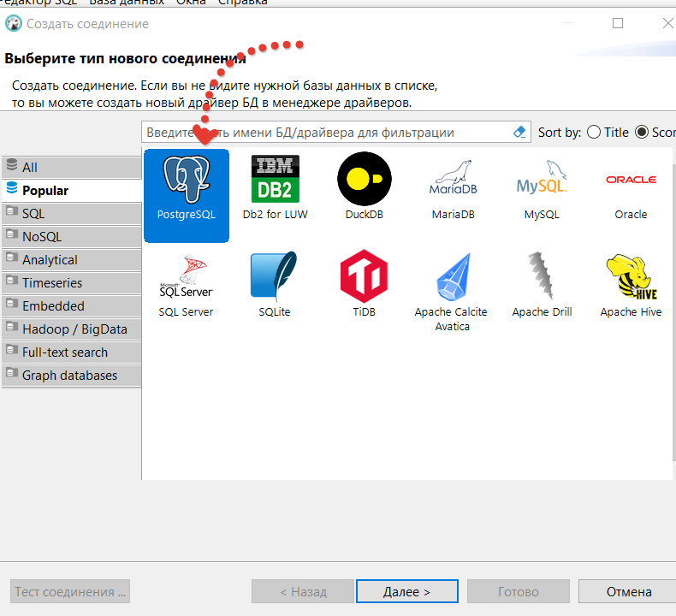Choose the Db2 for LUW driver

[x=275, y=180]
